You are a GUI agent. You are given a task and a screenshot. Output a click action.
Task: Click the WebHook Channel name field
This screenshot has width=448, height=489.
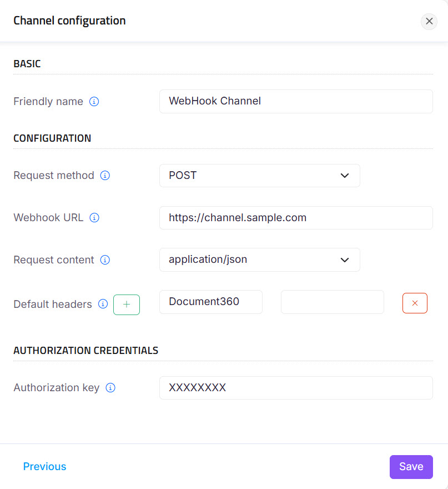pyautogui.click(x=296, y=101)
